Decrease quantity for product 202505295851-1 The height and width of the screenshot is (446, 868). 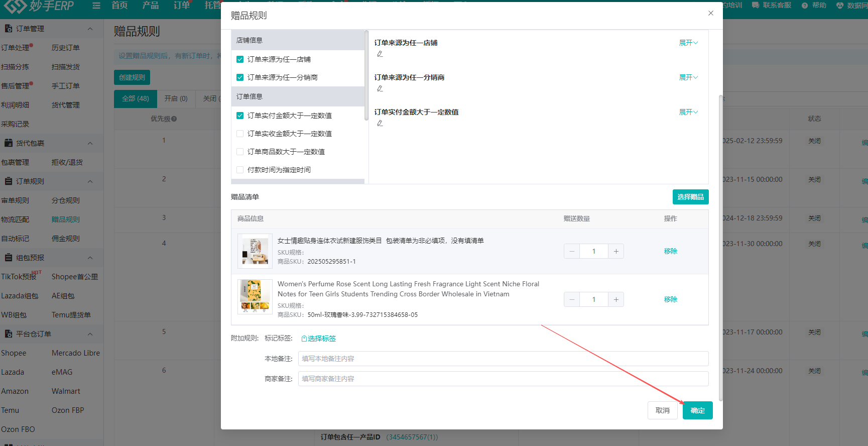pyautogui.click(x=572, y=251)
